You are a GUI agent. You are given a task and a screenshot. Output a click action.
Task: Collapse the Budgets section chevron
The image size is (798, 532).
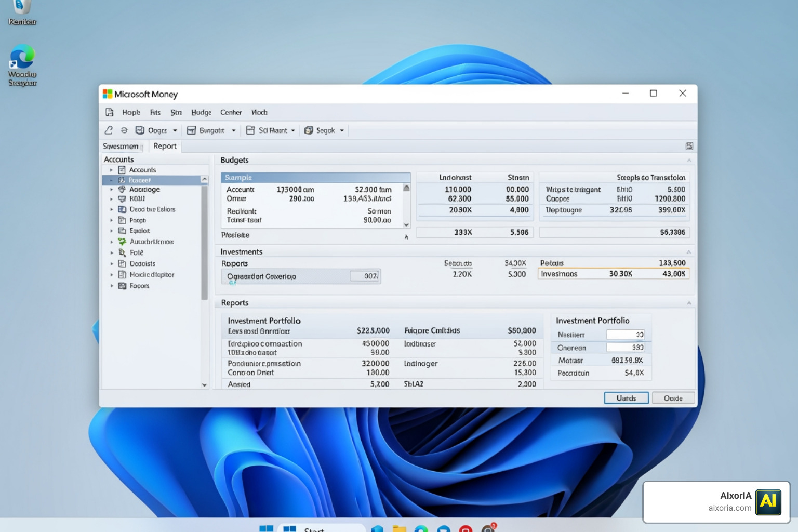point(689,160)
